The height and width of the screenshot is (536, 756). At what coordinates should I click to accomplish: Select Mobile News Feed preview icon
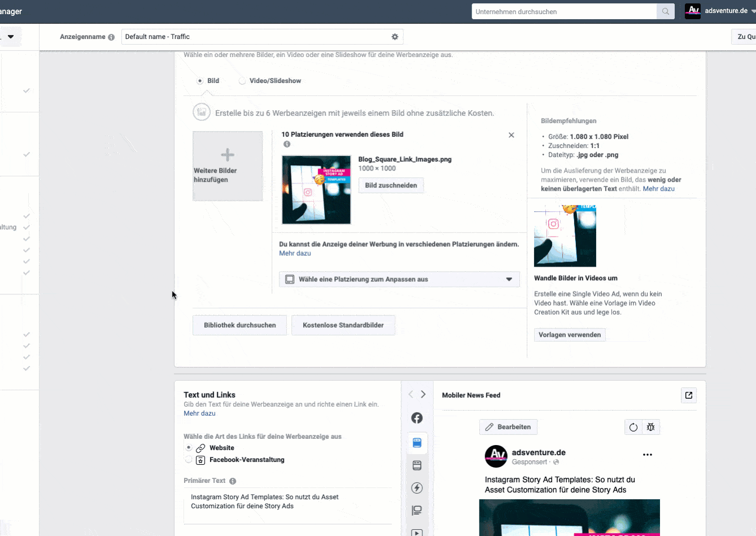tap(417, 443)
